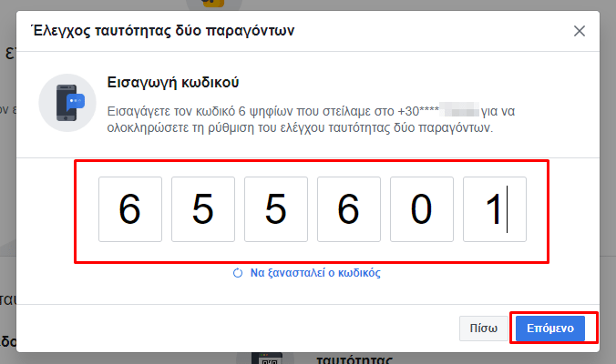This screenshot has height=364, width=616.
Task: Click the Εισαγωγή κωδικού heading
Action: [173, 83]
